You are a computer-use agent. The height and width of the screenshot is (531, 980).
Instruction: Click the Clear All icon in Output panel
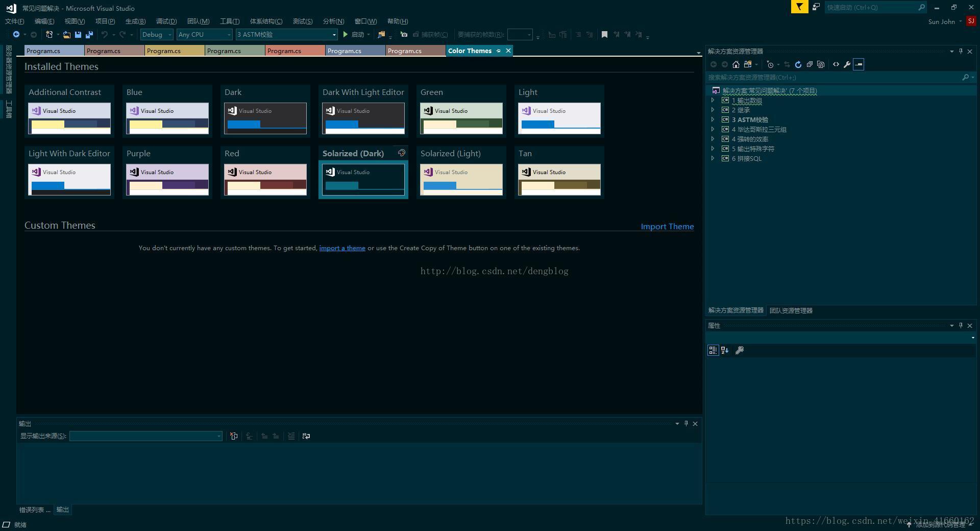click(234, 436)
